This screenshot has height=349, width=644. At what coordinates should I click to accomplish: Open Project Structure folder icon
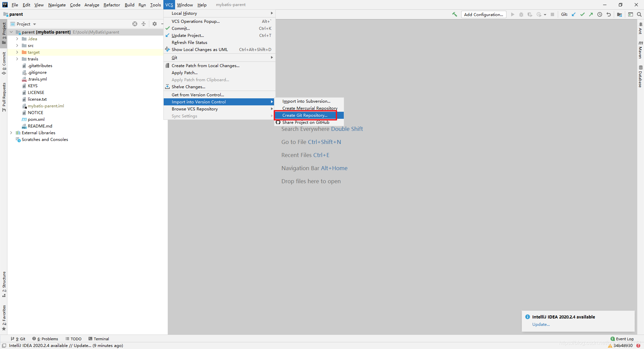click(620, 14)
